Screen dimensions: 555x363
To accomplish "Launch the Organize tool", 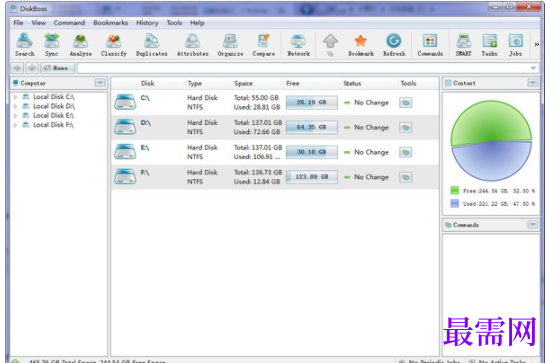I will [230, 45].
